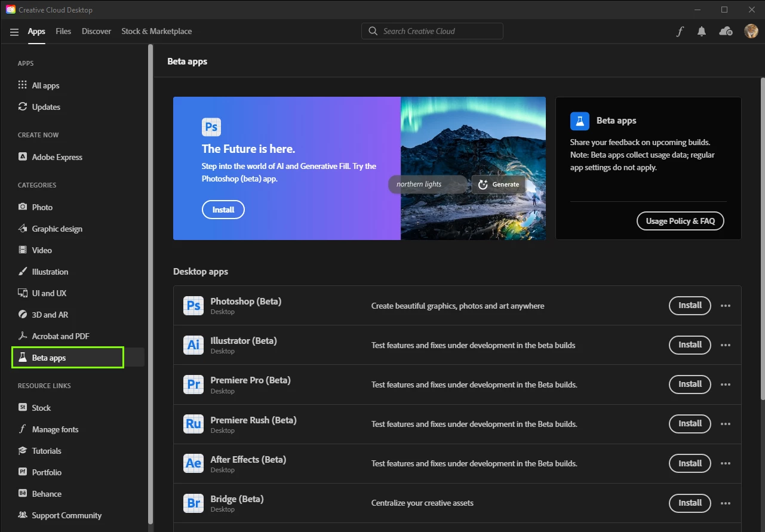The width and height of the screenshot is (765, 532).
Task: Click the Usage Policy & FAQ button
Action: pos(680,221)
